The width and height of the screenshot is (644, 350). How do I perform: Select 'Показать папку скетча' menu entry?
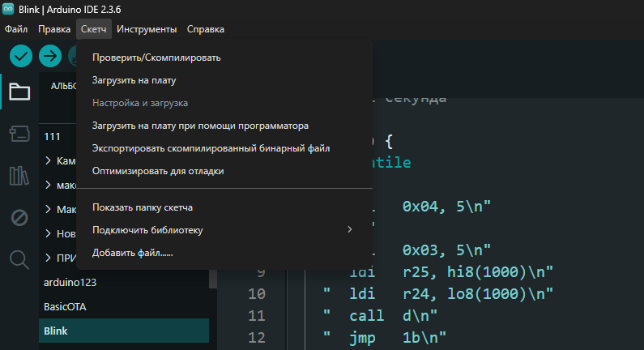[142, 207]
